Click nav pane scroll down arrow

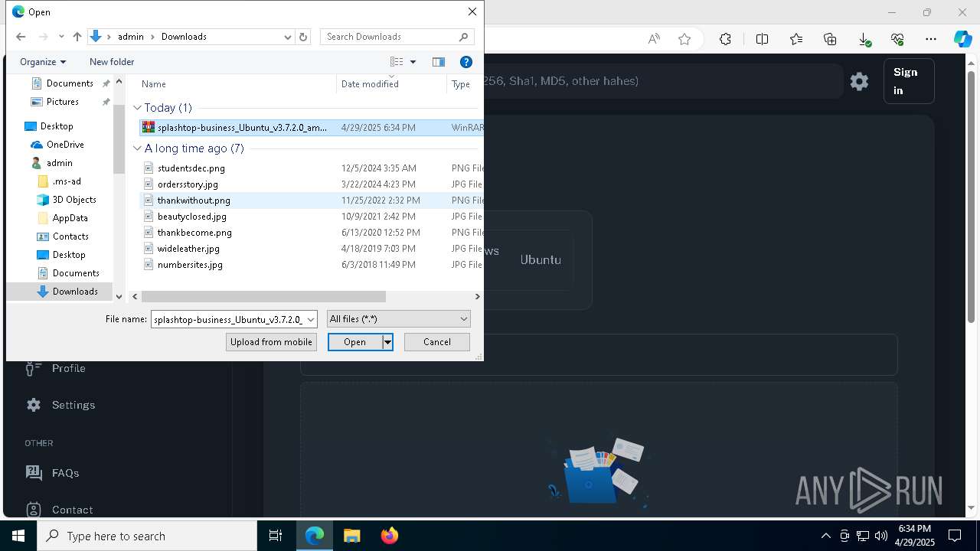pos(119,296)
